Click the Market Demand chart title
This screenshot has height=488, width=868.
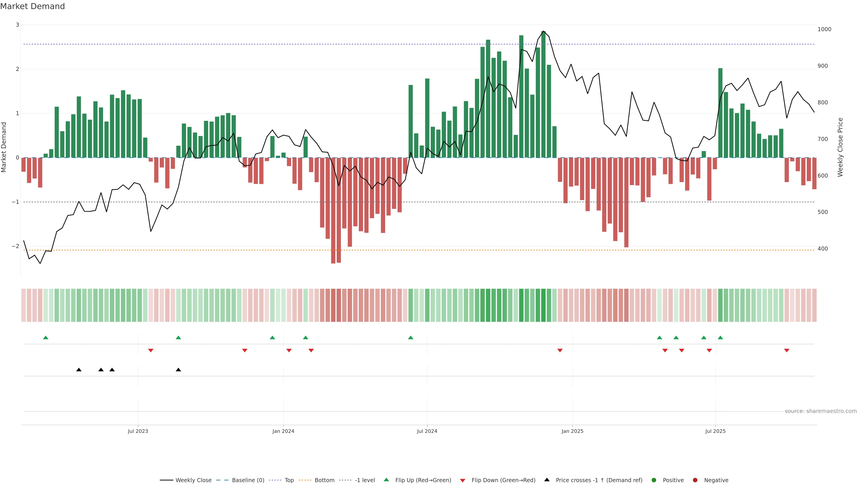click(x=32, y=6)
